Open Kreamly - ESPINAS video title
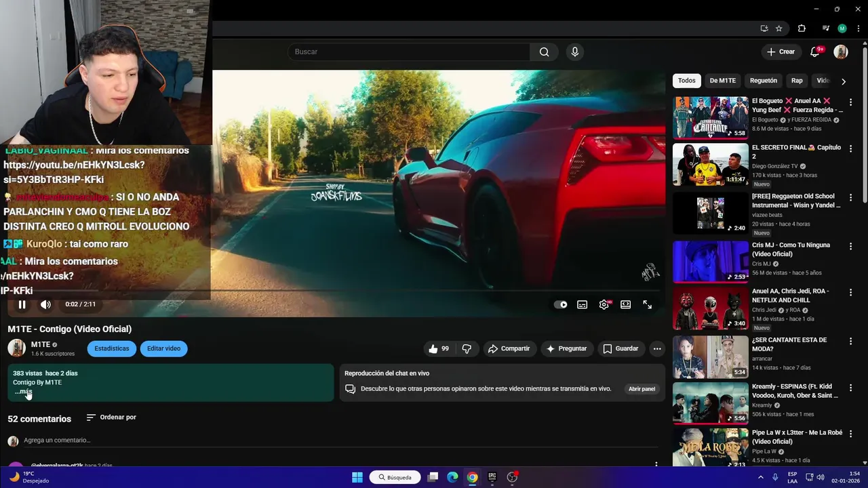 click(795, 391)
